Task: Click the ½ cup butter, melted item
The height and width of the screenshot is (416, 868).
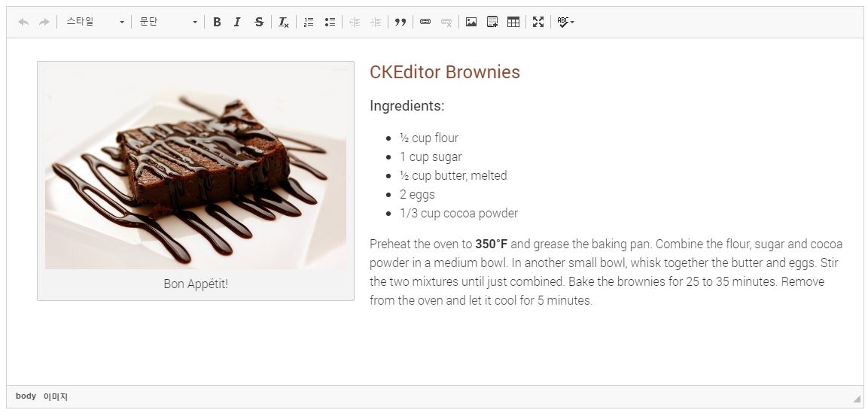Action: (453, 175)
